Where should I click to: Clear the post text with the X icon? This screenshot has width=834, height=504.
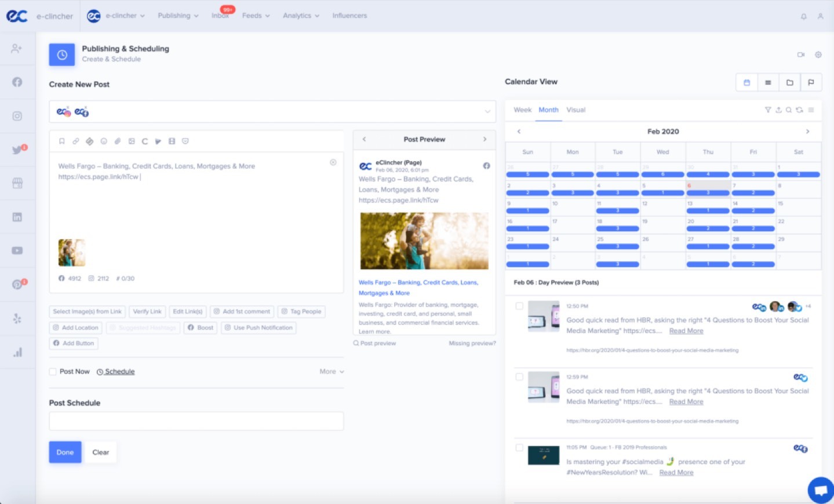tap(333, 162)
